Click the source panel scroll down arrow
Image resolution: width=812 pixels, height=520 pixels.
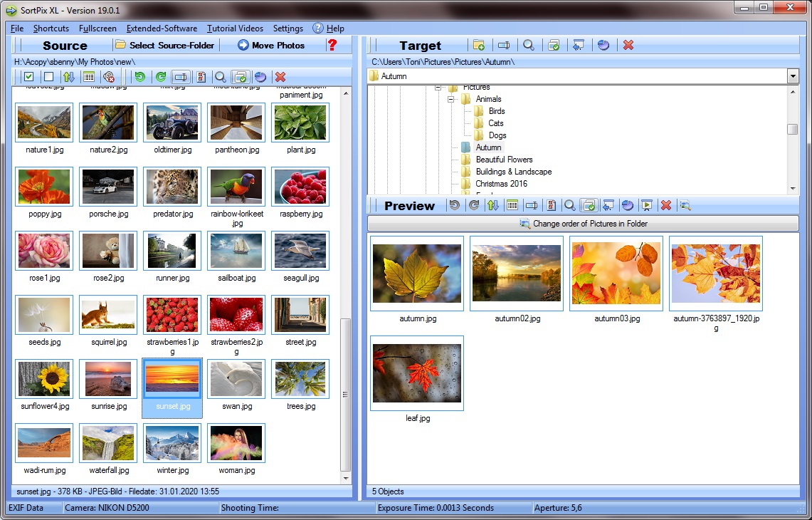(346, 479)
